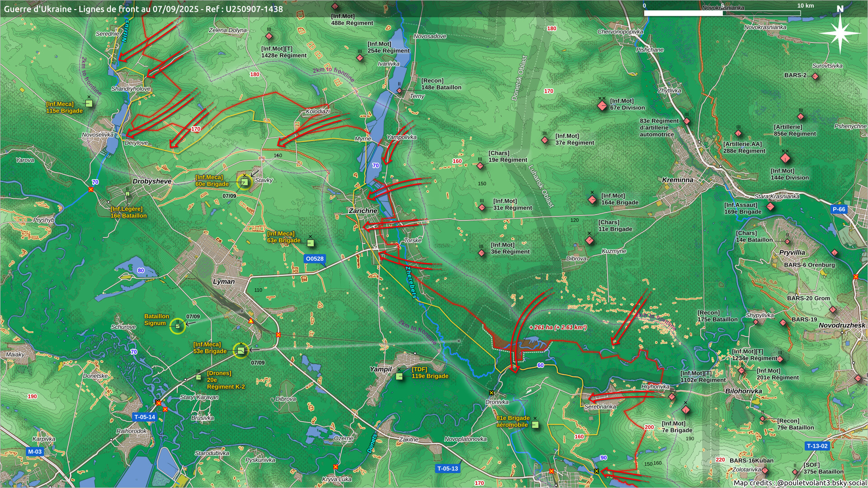
Task: Click the 144e Division red diamond marker
Action: click(785, 158)
